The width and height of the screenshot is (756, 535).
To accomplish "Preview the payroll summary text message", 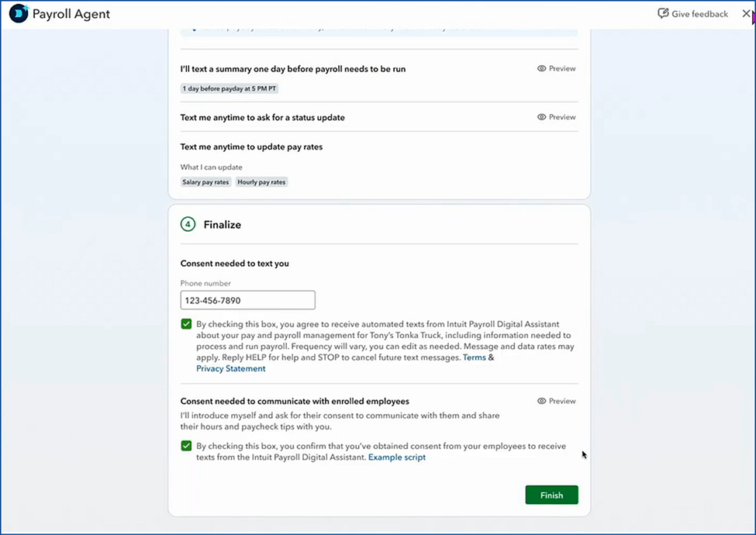I will pyautogui.click(x=557, y=68).
